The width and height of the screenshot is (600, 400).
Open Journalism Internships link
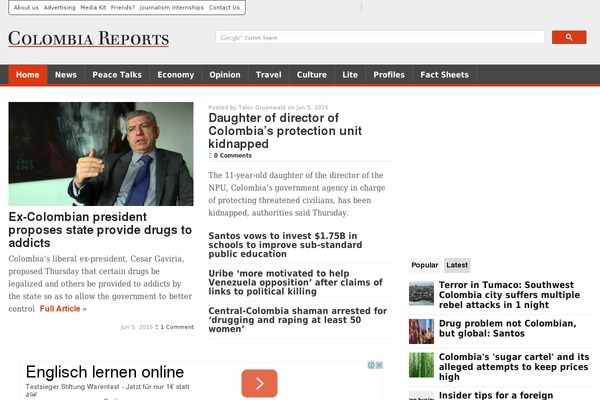[x=171, y=7]
